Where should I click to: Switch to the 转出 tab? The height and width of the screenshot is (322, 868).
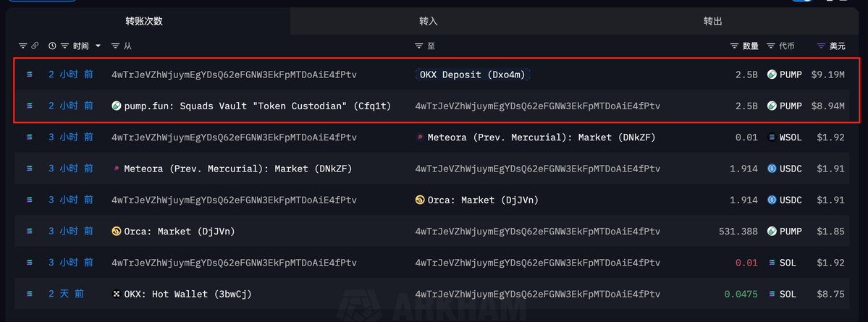tap(713, 22)
